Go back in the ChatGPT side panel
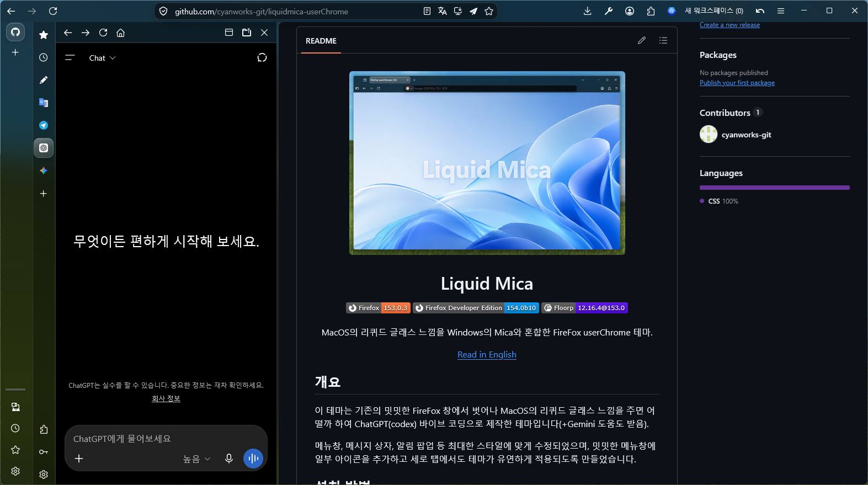Screen dimensions: 868x485 coord(68,33)
